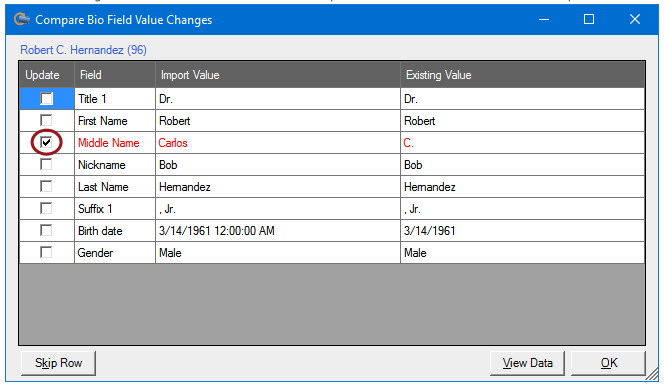Click the Robert C. Hernandez (96) link
This screenshot has width=664, height=386.
coord(83,50)
